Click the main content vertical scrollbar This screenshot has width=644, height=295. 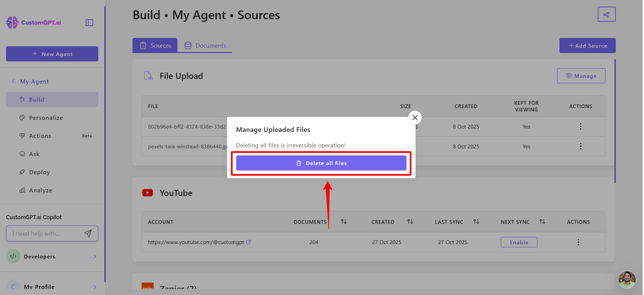coord(615,121)
